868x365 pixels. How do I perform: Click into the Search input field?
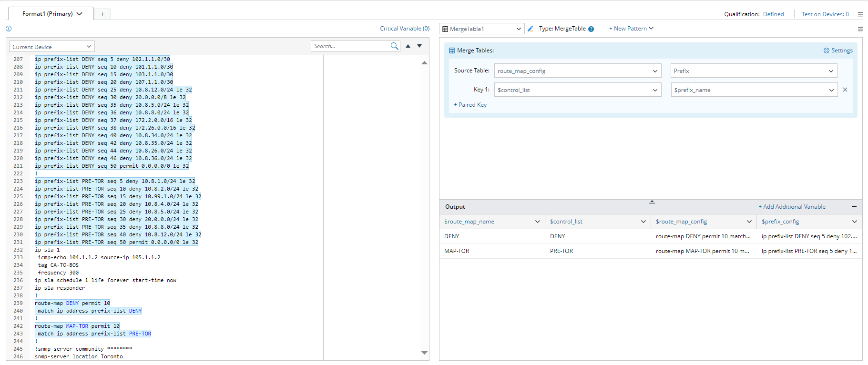(350, 46)
